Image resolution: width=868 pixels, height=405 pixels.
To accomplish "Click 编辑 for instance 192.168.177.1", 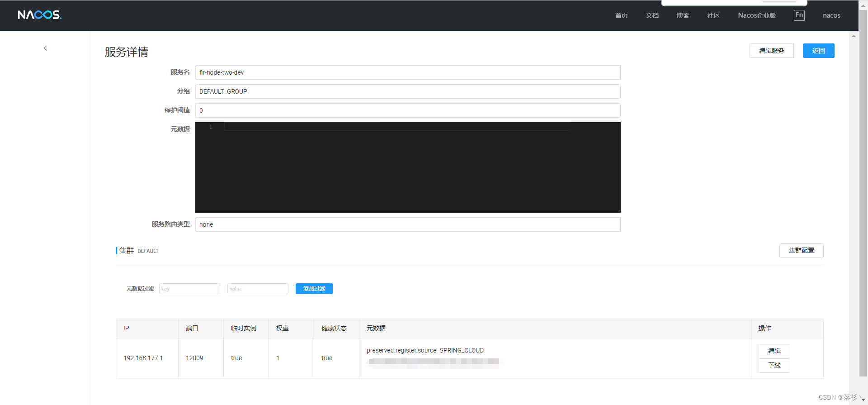I will pyautogui.click(x=774, y=351).
